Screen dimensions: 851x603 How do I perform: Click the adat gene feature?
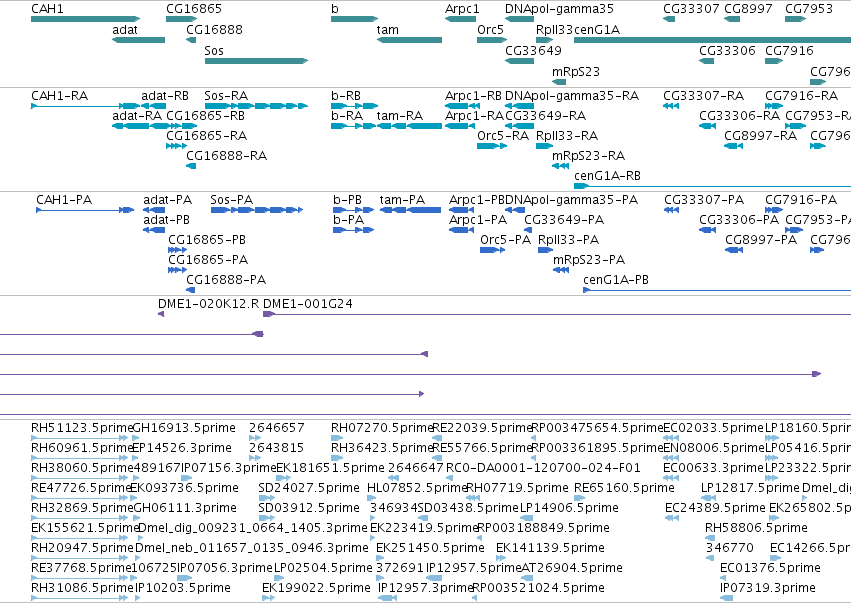138,40
